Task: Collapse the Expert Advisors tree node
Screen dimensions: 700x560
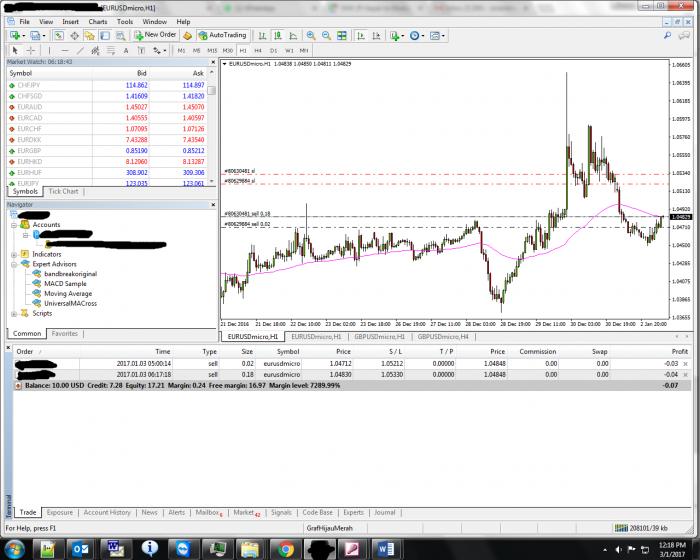Action: point(14,264)
